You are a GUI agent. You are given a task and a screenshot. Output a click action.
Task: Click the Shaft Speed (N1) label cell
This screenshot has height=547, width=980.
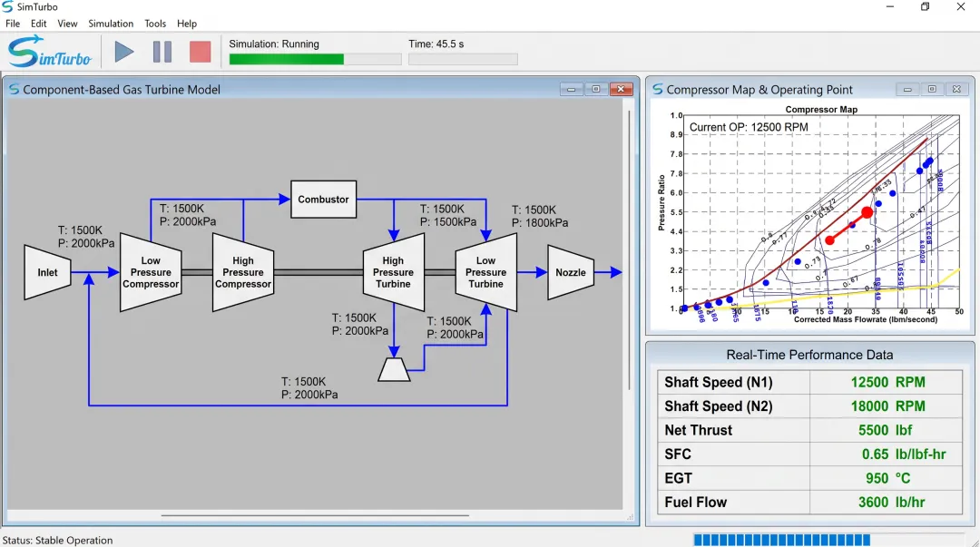tap(734, 382)
